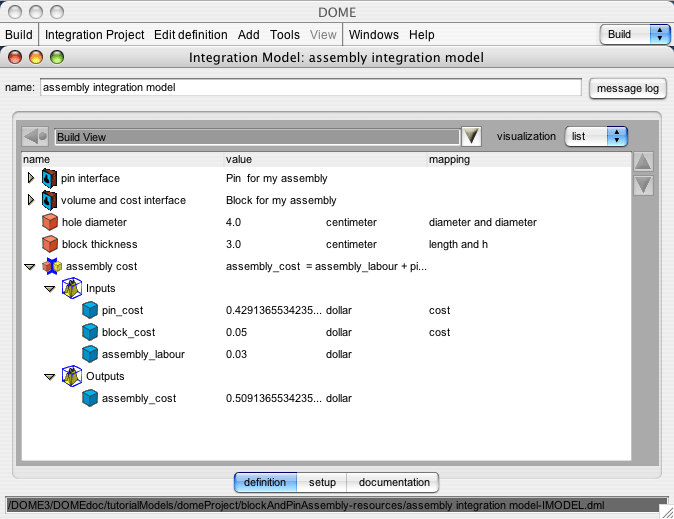Click the name column header
The image size is (674, 519).
point(123,159)
